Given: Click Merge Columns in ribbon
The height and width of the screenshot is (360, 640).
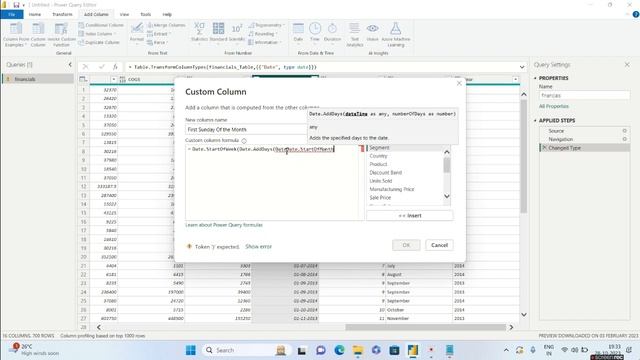Looking at the screenshot, I should coord(166,25).
